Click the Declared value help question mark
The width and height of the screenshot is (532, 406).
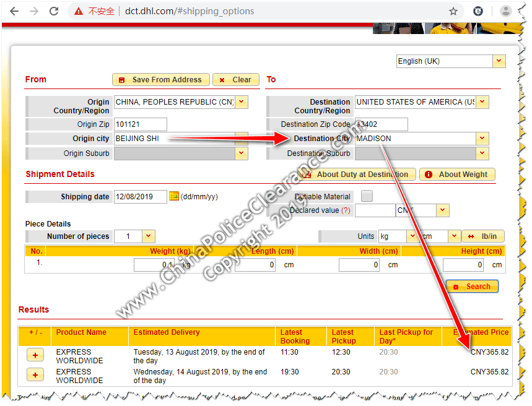(346, 210)
